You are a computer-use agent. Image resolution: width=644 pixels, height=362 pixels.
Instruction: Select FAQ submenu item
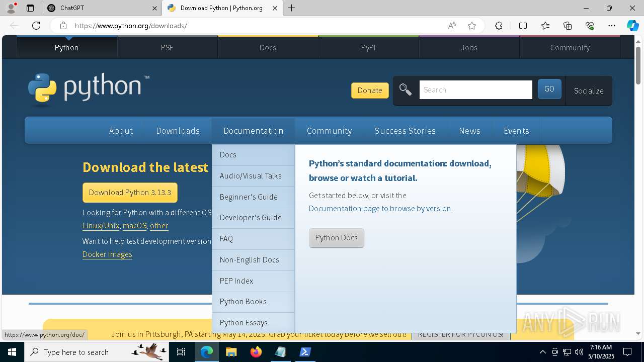pos(253,239)
